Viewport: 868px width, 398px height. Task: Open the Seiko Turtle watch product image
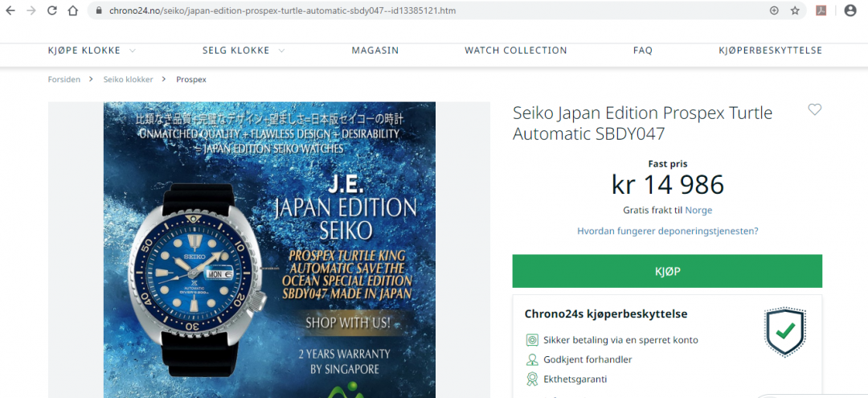[269, 249]
